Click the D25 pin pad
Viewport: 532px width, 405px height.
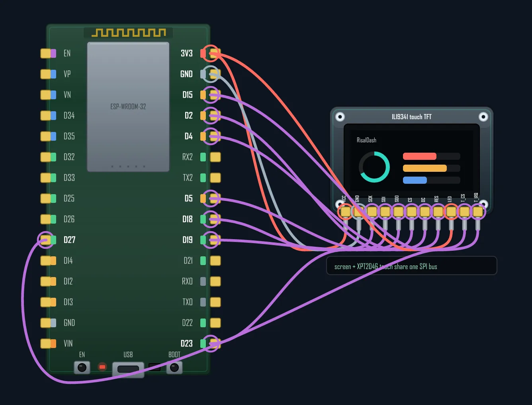(x=46, y=199)
